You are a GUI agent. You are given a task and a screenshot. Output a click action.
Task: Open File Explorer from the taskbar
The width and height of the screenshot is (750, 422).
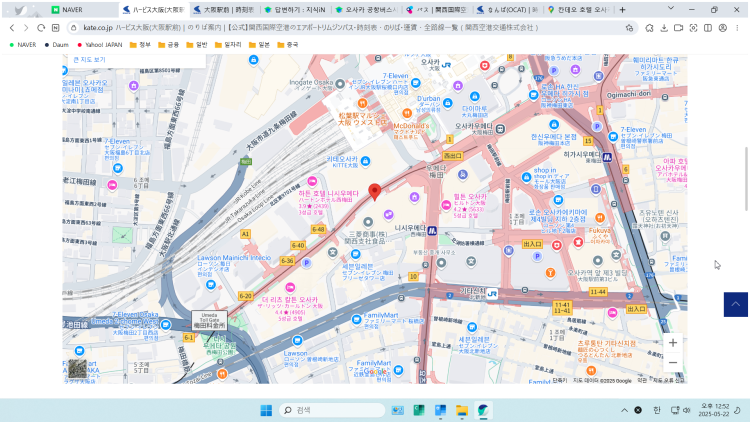click(462, 410)
